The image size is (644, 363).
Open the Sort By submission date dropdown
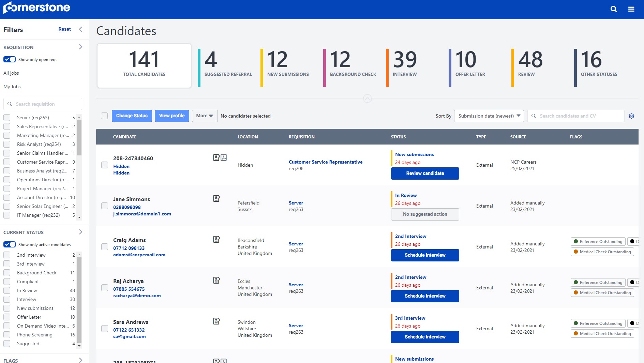(489, 116)
